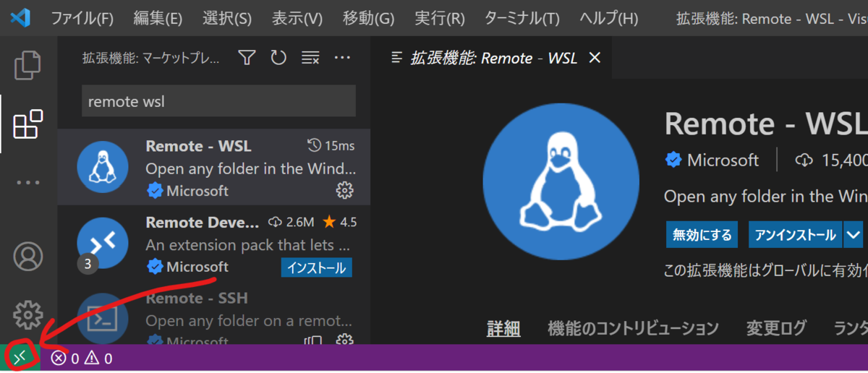Image resolution: width=868 pixels, height=373 pixels.
Task: Show additional views ellipsis in activity bar
Action: point(28,183)
